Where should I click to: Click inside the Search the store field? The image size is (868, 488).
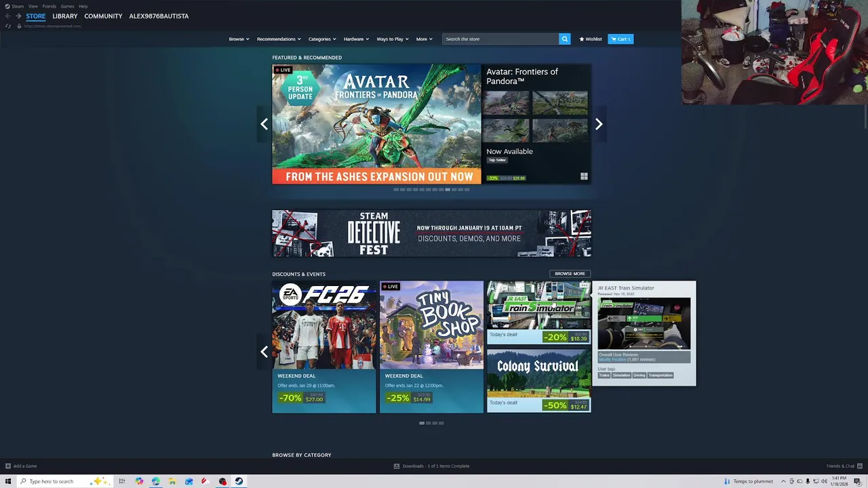(x=500, y=39)
